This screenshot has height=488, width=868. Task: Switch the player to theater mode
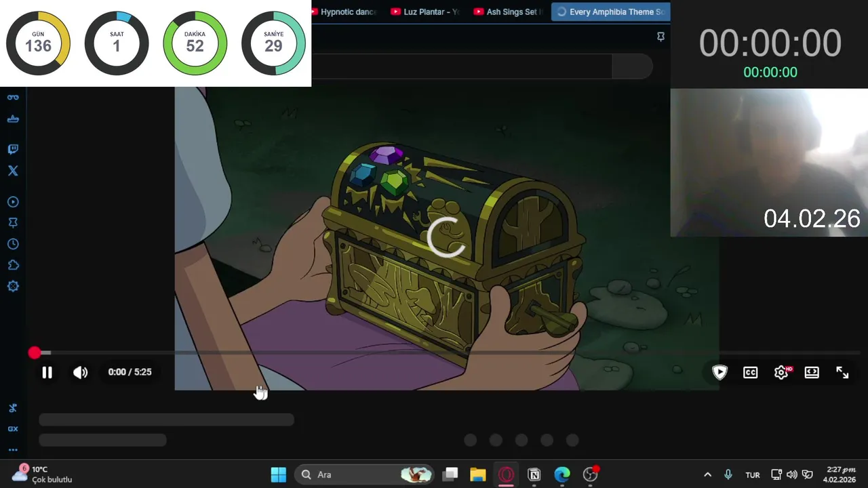point(812,372)
